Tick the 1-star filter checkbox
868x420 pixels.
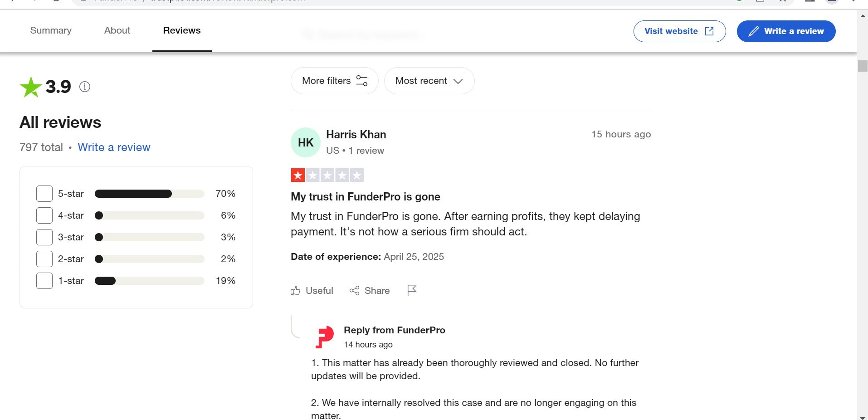[x=44, y=281]
